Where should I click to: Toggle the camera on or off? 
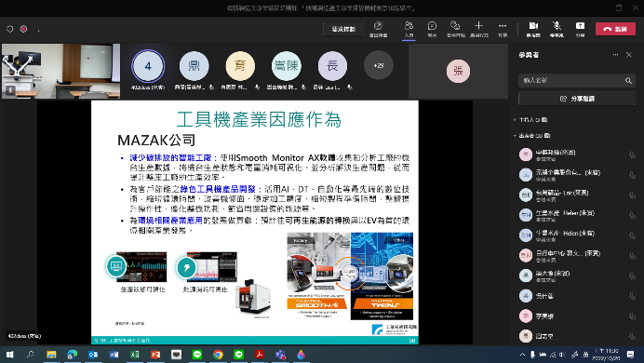533,29
